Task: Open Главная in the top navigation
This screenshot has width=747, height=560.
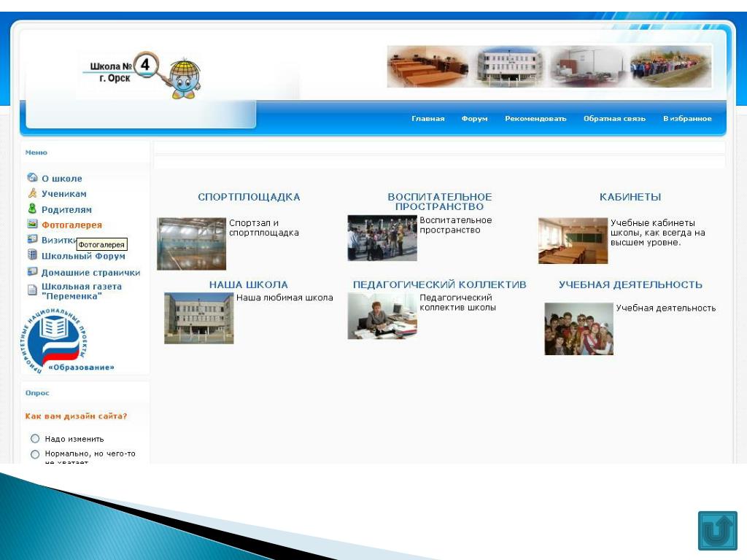Action: [x=427, y=119]
